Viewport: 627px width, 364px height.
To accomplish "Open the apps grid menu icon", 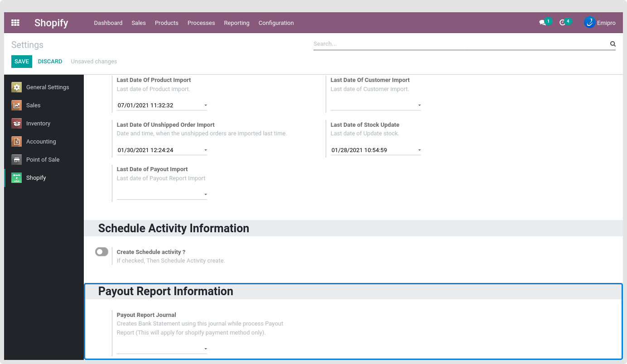I will pos(15,23).
